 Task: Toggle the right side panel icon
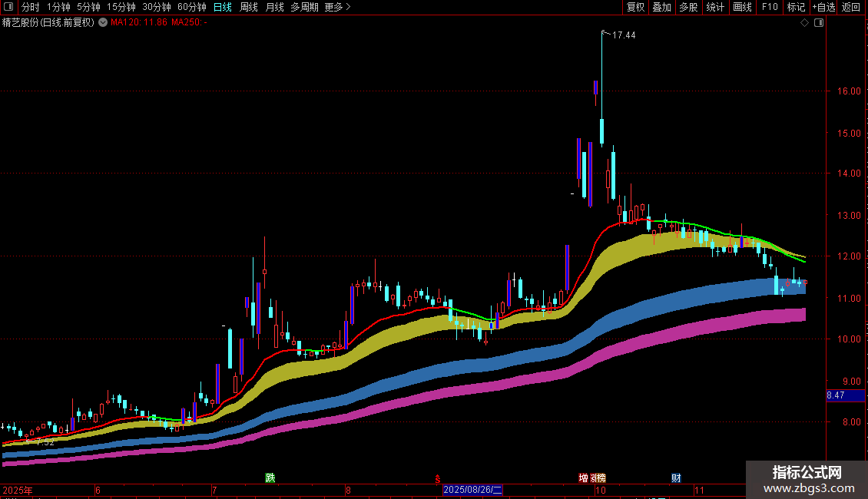[820, 23]
